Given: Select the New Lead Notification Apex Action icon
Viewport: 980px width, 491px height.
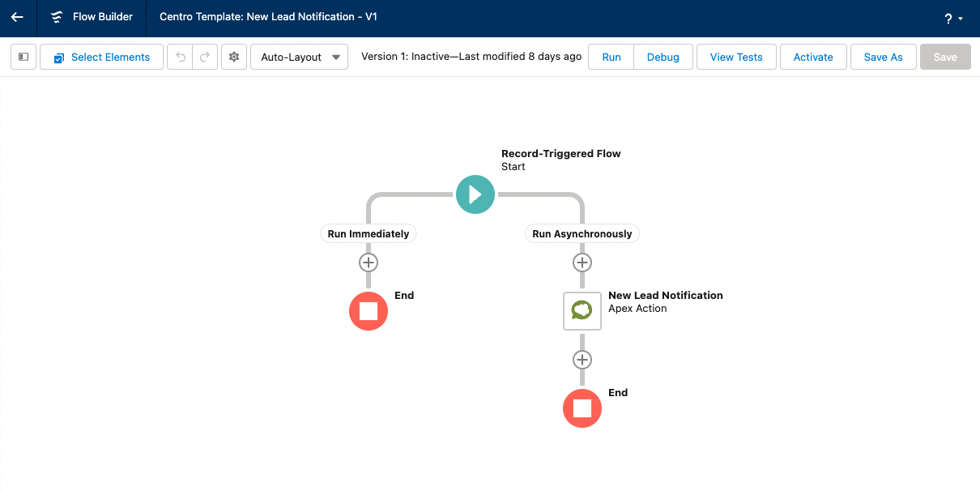Looking at the screenshot, I should pos(582,310).
